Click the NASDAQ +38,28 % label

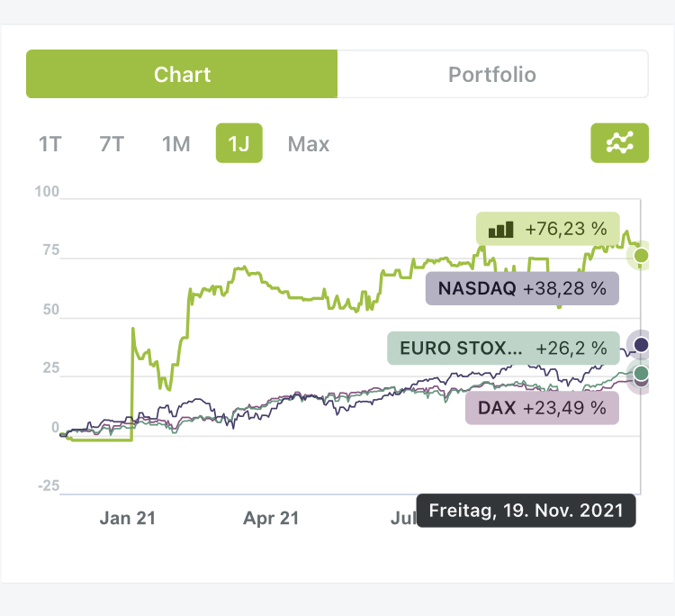pyautogui.click(x=522, y=289)
